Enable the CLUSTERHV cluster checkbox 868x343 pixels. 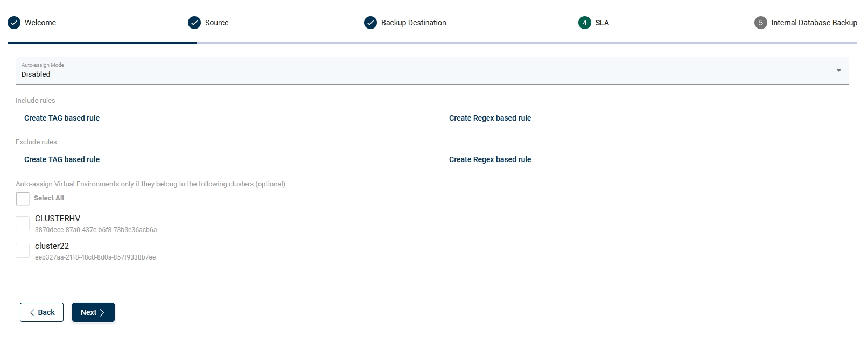coord(23,223)
